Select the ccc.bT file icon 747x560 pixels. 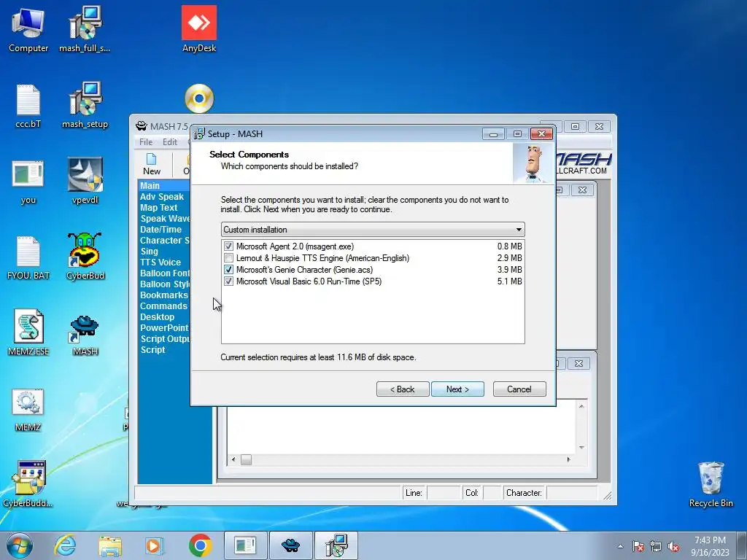point(28,106)
